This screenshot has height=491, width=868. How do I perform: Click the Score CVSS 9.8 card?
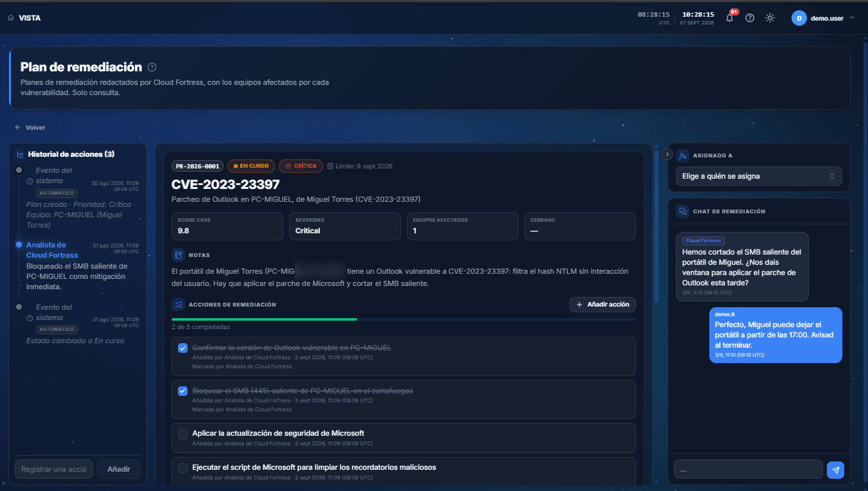point(227,226)
